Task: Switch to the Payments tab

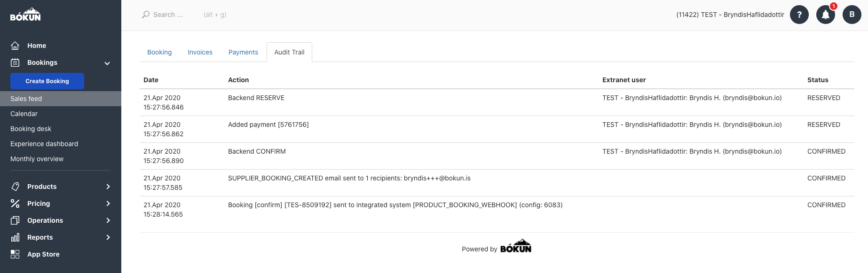Action: point(243,52)
